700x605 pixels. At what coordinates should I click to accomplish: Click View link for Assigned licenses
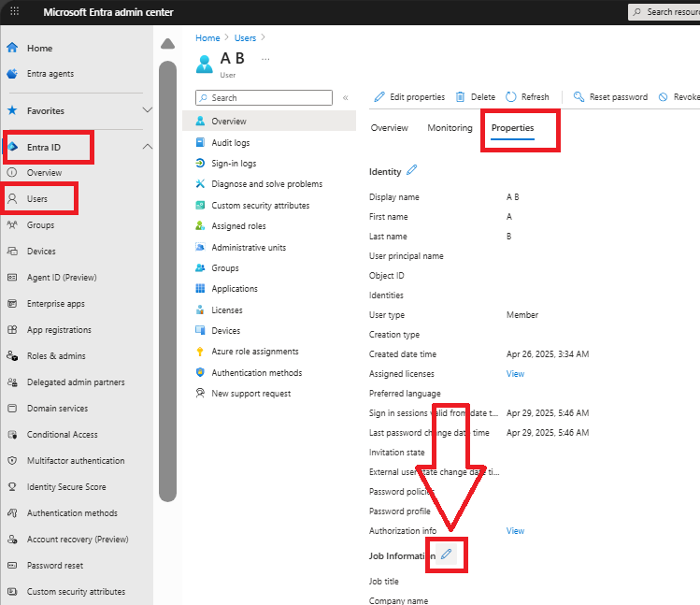515,374
